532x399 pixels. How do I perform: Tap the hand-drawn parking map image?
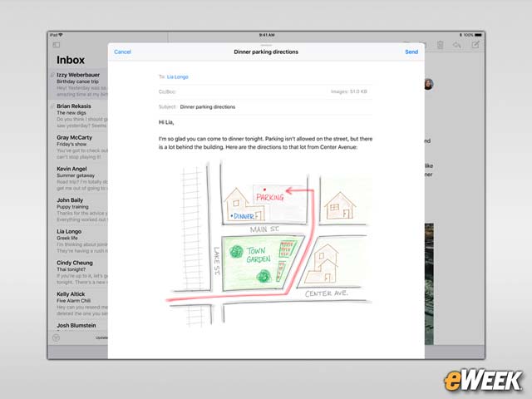tap(268, 244)
